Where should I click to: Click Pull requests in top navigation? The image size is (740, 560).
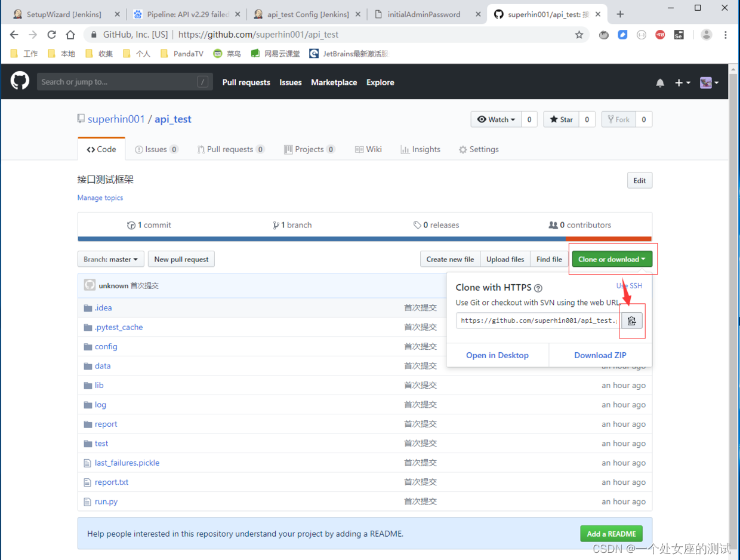tap(246, 82)
